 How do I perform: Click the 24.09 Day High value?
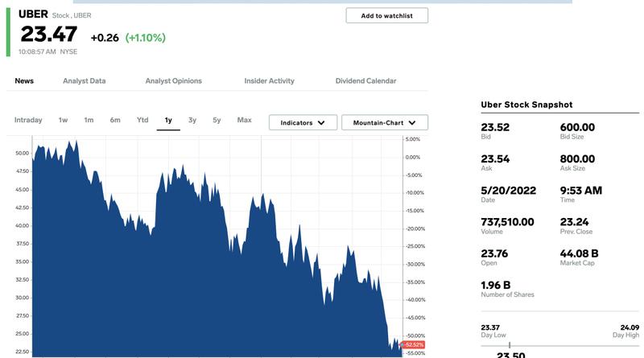coord(630,327)
